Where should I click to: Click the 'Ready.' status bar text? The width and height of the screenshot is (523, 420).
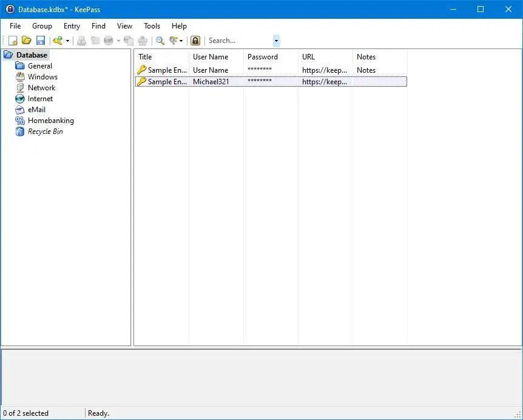pos(98,413)
